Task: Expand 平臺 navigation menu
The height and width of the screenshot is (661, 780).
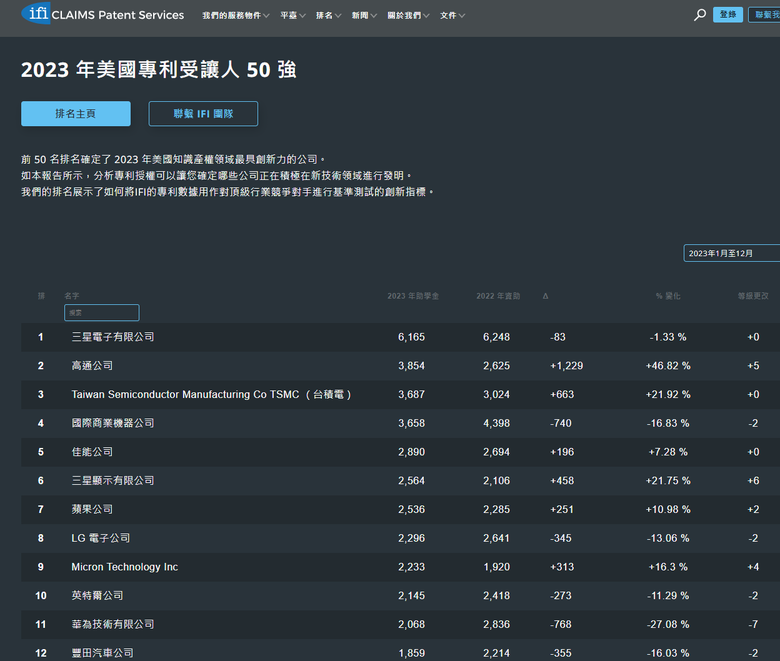Action: [292, 15]
